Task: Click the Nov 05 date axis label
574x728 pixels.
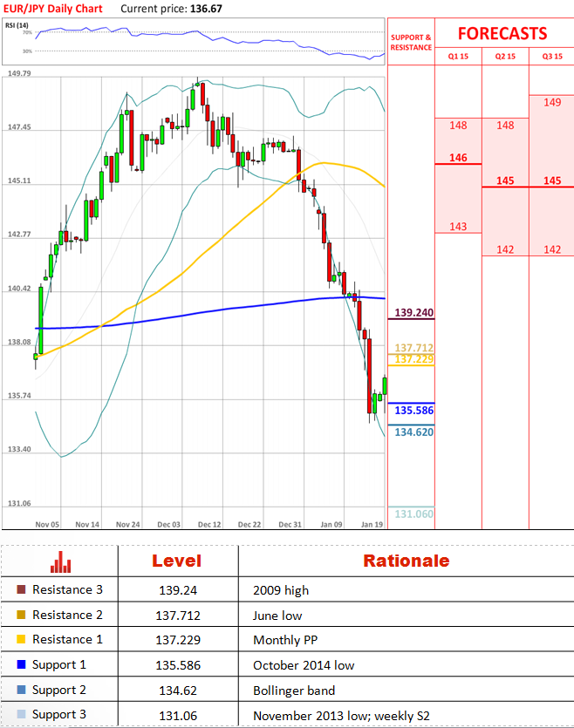Action: pyautogui.click(x=47, y=524)
